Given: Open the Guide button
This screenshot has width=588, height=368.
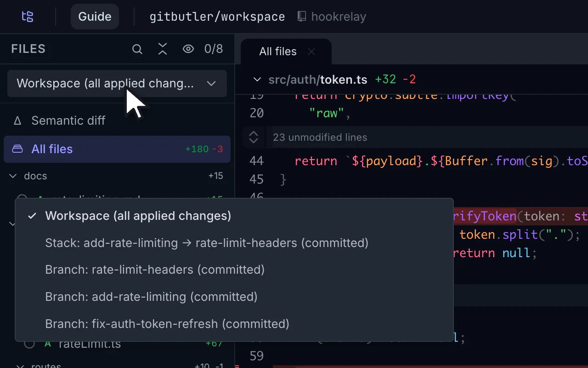Looking at the screenshot, I should (95, 17).
